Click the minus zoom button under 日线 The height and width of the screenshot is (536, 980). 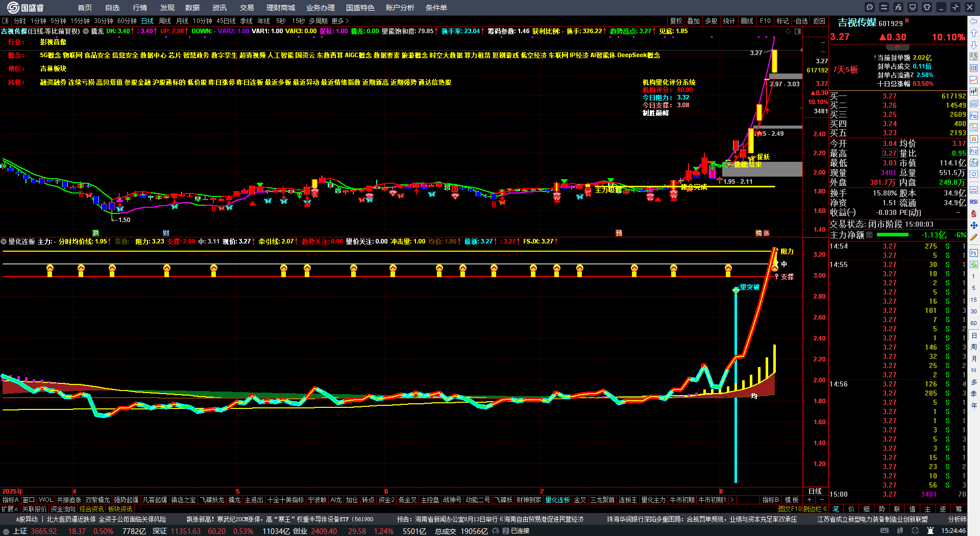[821, 499]
